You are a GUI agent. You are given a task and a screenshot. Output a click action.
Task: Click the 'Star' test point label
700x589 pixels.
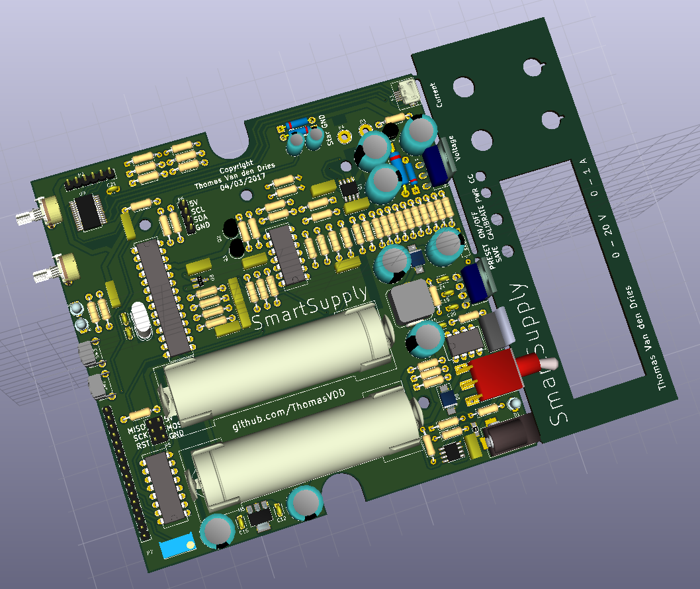click(x=329, y=138)
